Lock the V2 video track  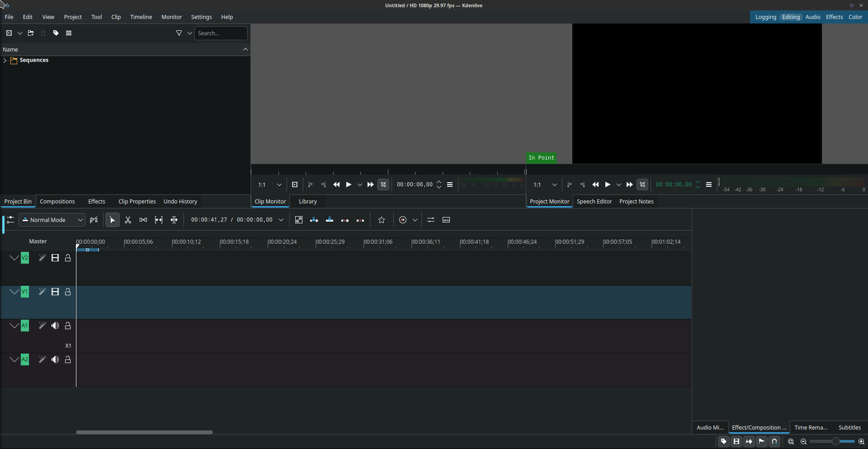pyautogui.click(x=68, y=258)
